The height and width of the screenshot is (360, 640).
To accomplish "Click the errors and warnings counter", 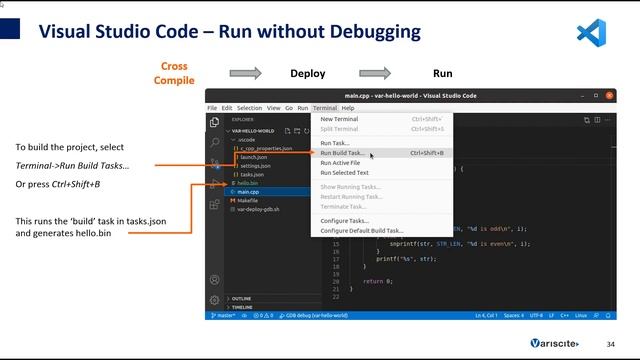I will click(263, 316).
